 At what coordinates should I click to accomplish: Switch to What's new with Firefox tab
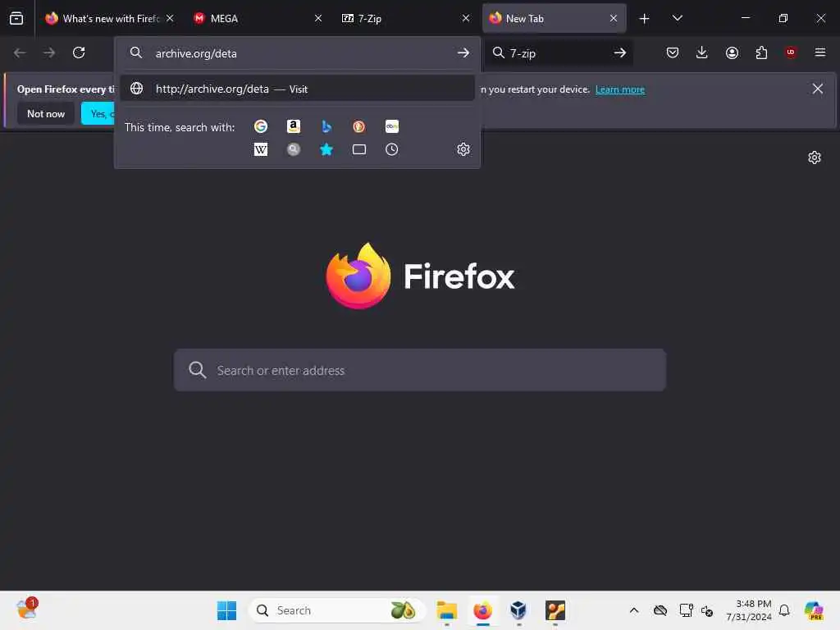[110, 18]
